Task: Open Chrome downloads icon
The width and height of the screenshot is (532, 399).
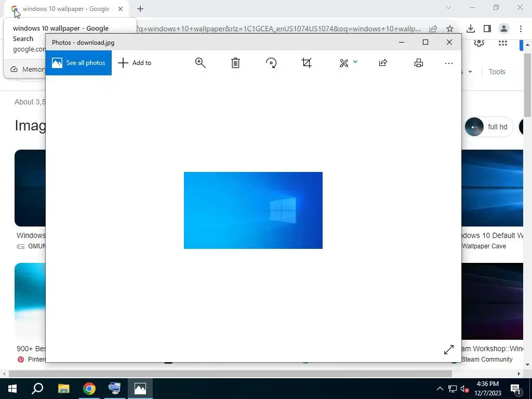Action: (x=471, y=29)
